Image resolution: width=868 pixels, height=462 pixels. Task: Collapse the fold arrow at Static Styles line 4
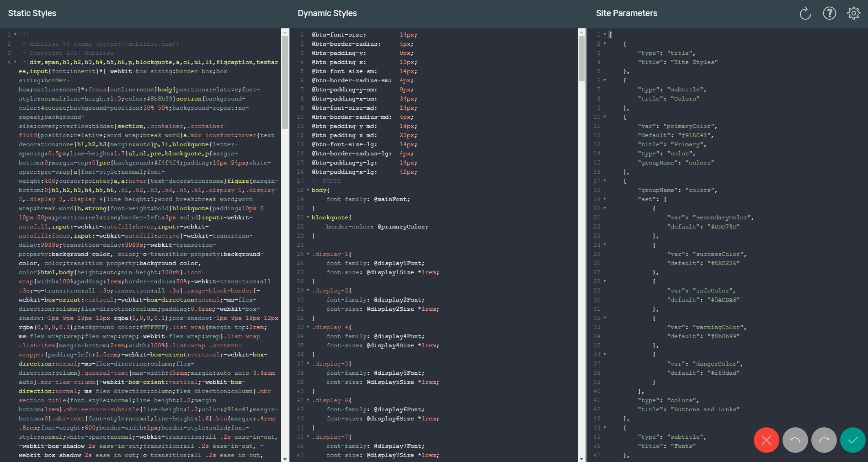coord(15,62)
